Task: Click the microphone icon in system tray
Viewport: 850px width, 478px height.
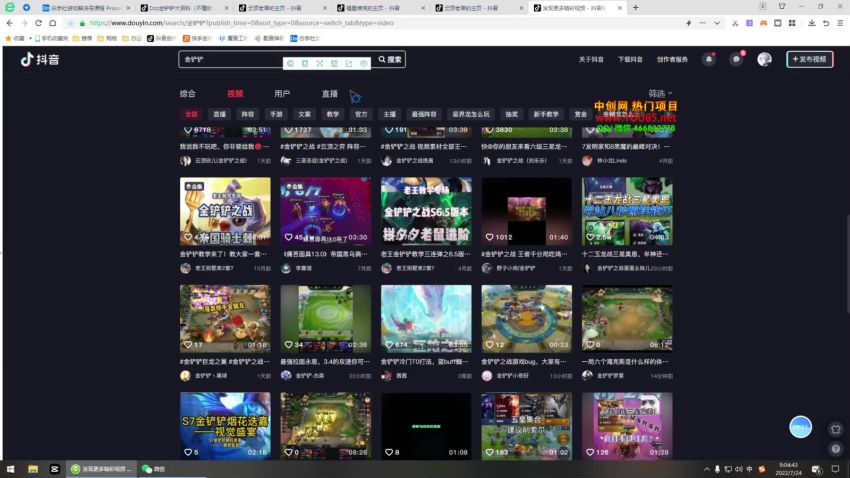Action: coord(717,469)
